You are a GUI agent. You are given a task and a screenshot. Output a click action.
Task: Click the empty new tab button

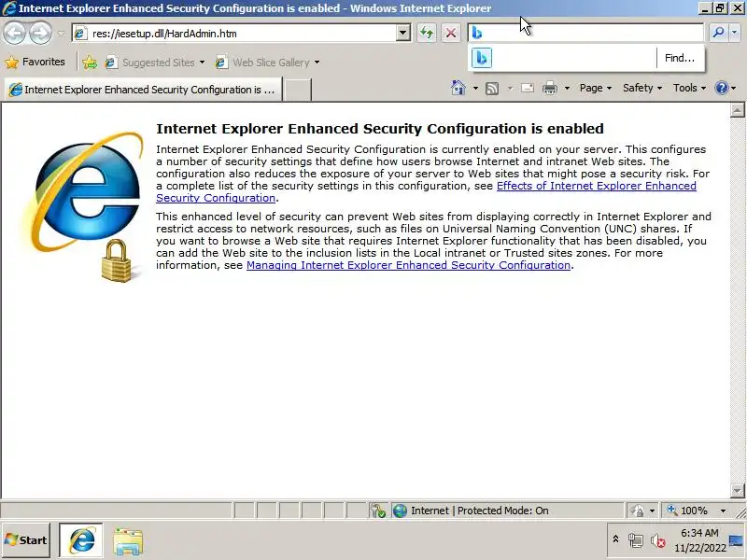pyautogui.click(x=298, y=90)
